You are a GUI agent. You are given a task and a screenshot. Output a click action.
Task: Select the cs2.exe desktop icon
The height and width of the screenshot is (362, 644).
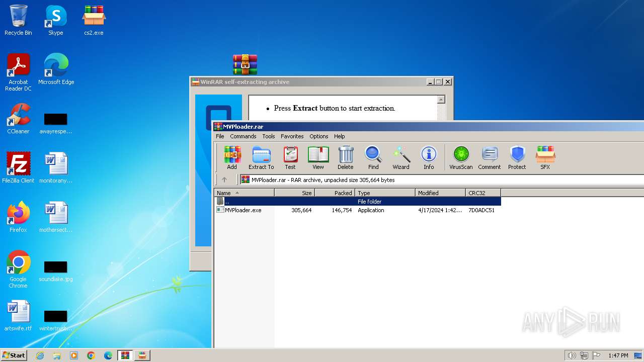point(94,21)
